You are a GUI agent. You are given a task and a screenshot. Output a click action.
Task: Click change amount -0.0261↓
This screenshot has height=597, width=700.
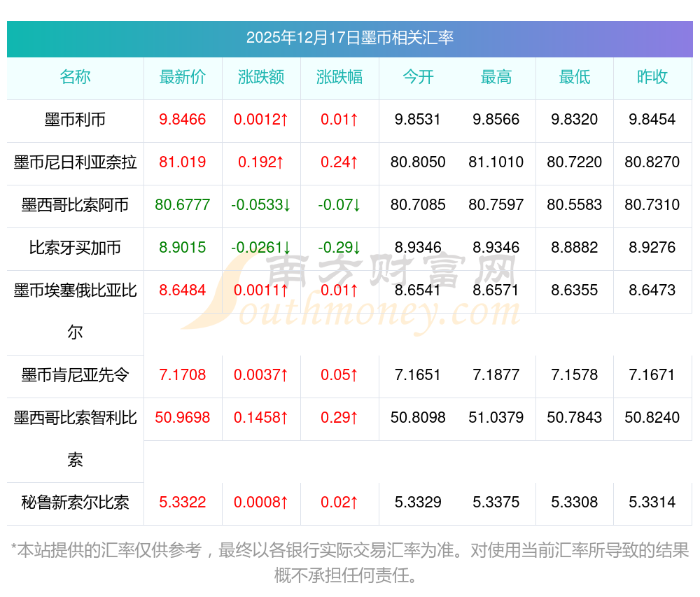pos(260,247)
